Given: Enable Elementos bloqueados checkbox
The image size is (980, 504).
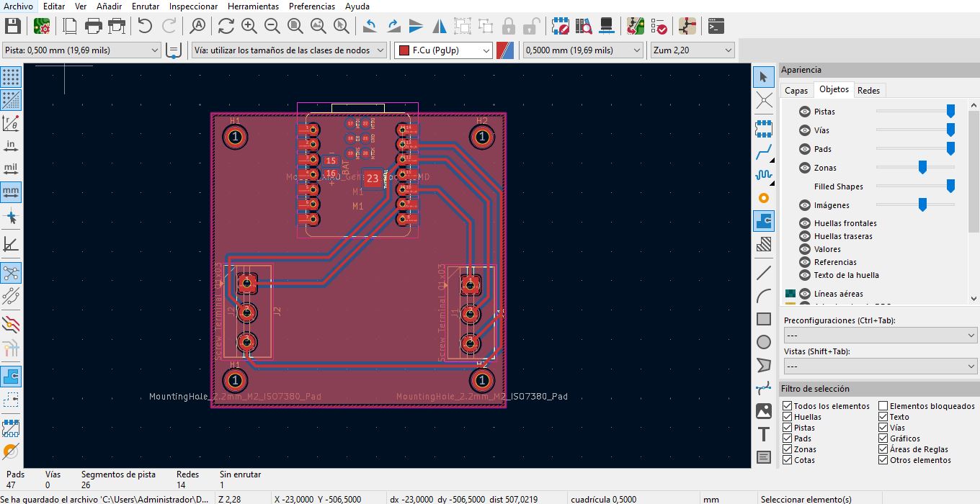Looking at the screenshot, I should point(883,406).
